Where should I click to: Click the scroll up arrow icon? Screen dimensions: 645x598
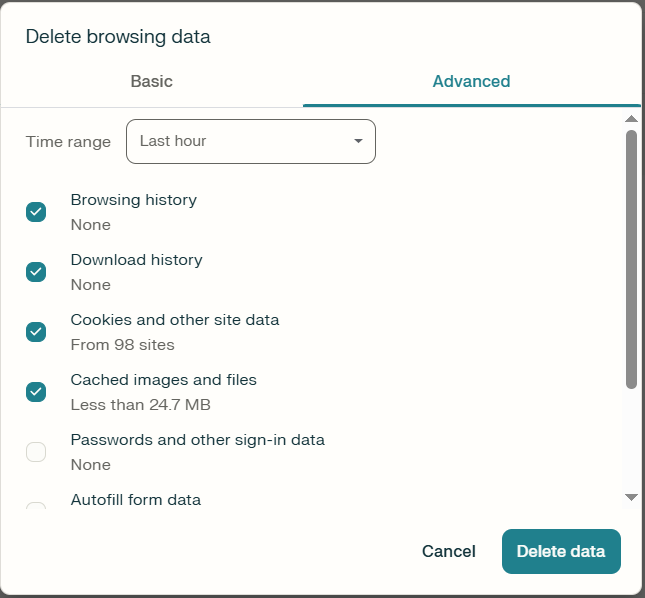(x=631, y=119)
